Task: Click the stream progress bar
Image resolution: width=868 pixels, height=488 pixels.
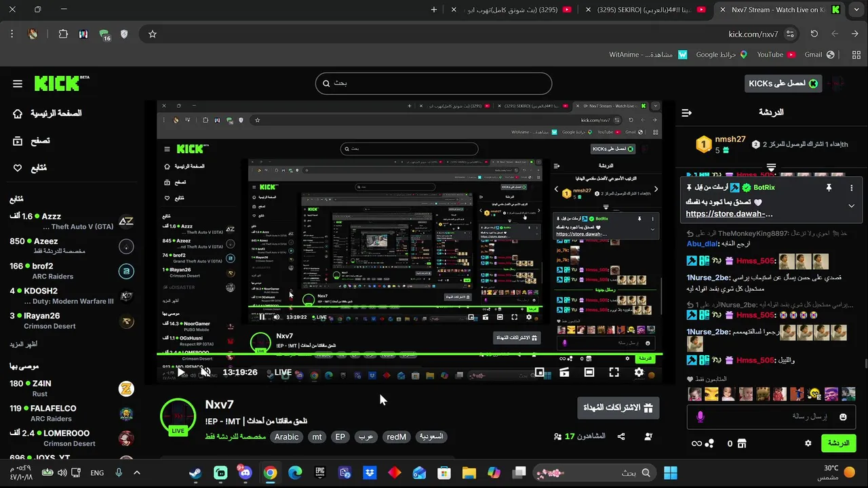Action: pos(410,354)
